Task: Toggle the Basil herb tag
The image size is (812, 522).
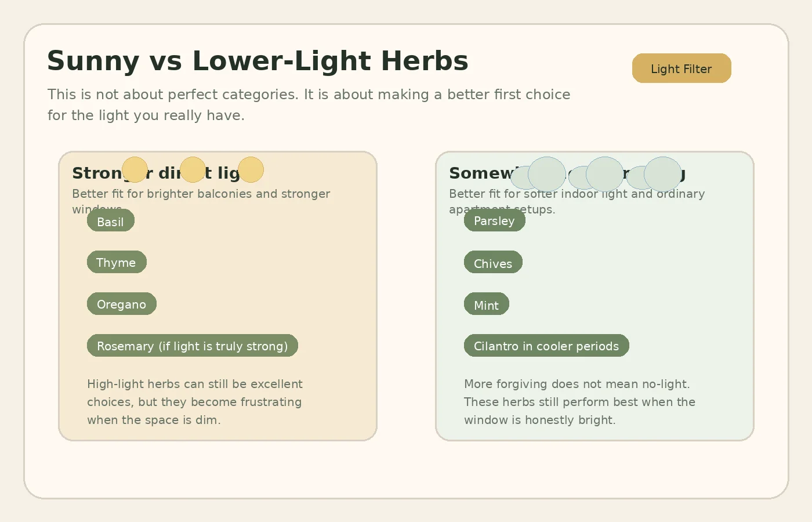Action: click(110, 220)
